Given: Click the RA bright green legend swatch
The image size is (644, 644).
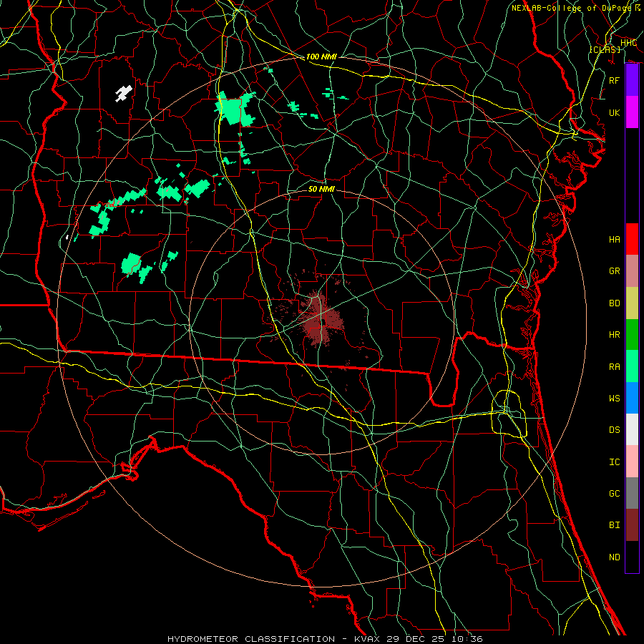Looking at the screenshot, I should [x=632, y=366].
